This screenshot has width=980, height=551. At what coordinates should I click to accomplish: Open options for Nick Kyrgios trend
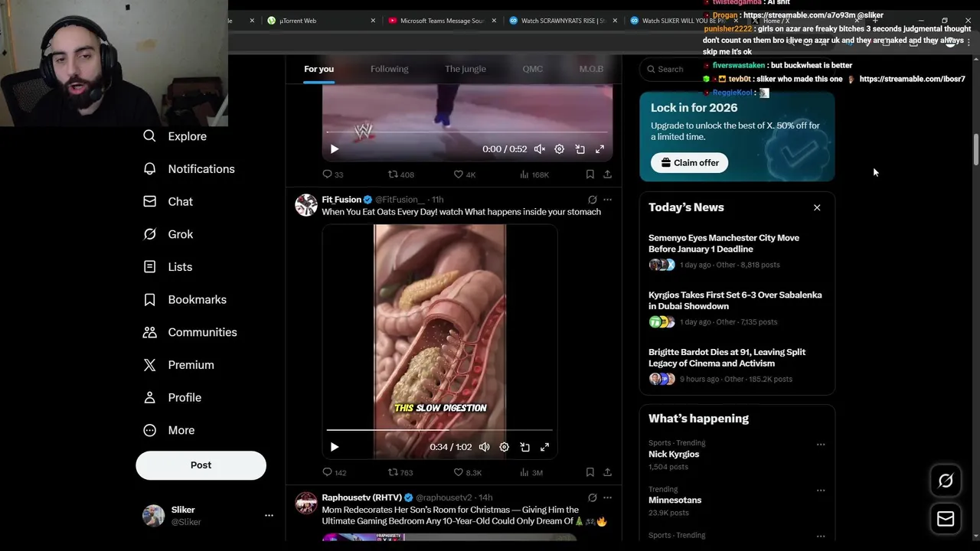[x=821, y=444]
